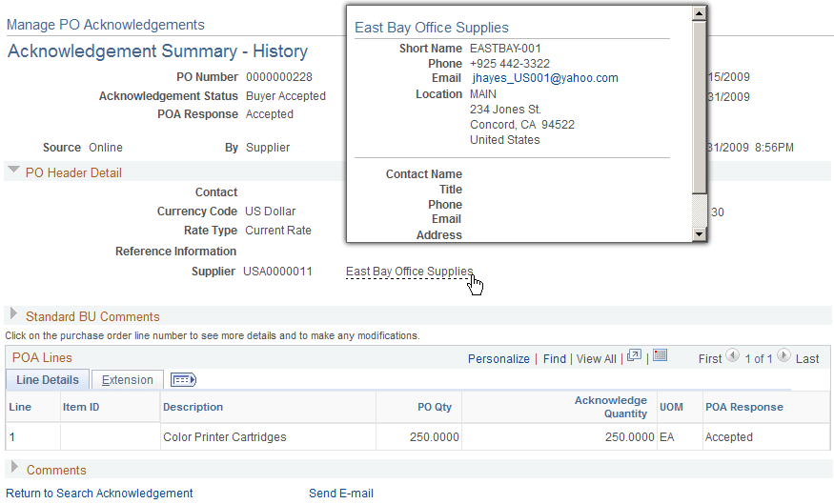The width and height of the screenshot is (834, 504).
Task: Switch to the Line Details tab
Action: (x=48, y=379)
